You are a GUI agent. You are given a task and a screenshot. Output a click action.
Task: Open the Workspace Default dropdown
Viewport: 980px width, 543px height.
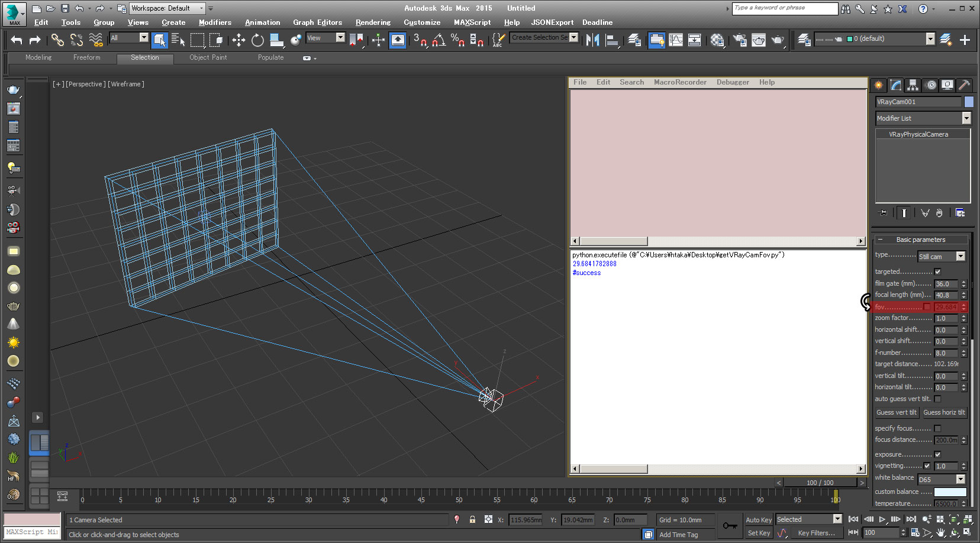coord(167,8)
